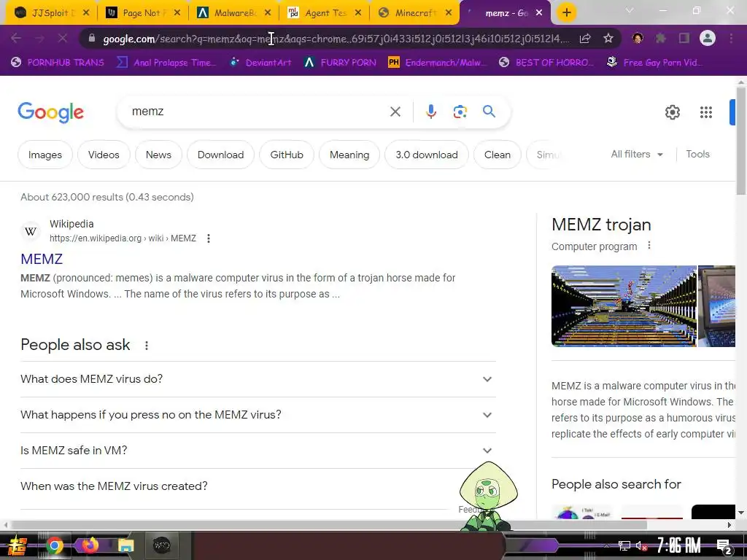Go to Google home via the logo
The width and height of the screenshot is (747, 560).
pos(50,112)
